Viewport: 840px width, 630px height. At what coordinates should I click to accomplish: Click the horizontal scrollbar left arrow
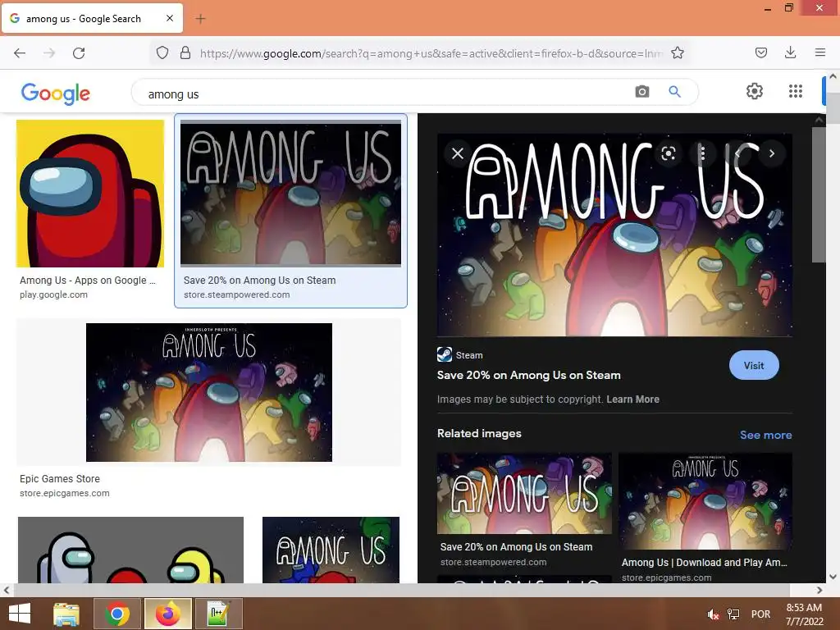click(x=7, y=591)
